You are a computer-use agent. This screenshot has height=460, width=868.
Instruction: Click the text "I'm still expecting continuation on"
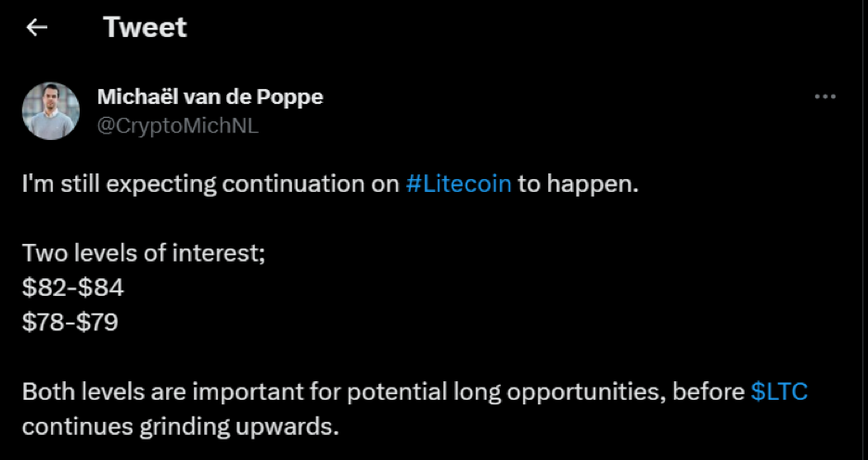[211, 184]
